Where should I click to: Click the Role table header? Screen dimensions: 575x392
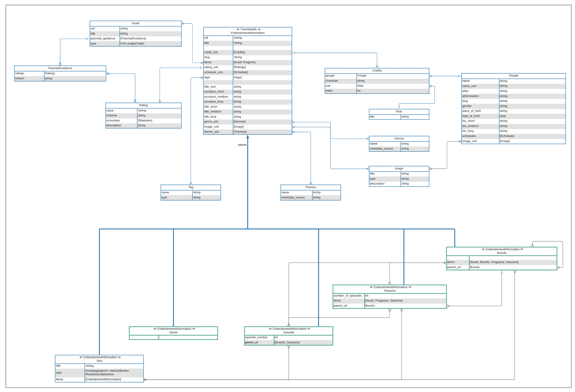pyautogui.click(x=399, y=112)
